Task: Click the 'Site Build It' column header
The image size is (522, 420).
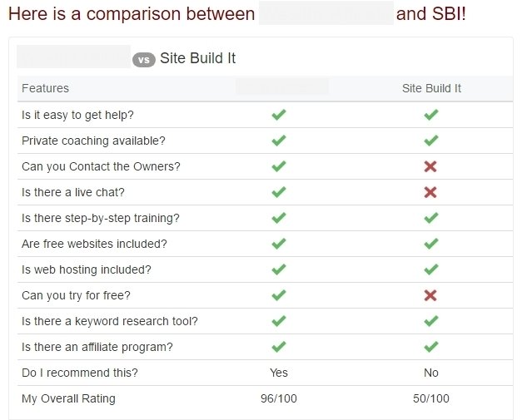Action: [431, 88]
